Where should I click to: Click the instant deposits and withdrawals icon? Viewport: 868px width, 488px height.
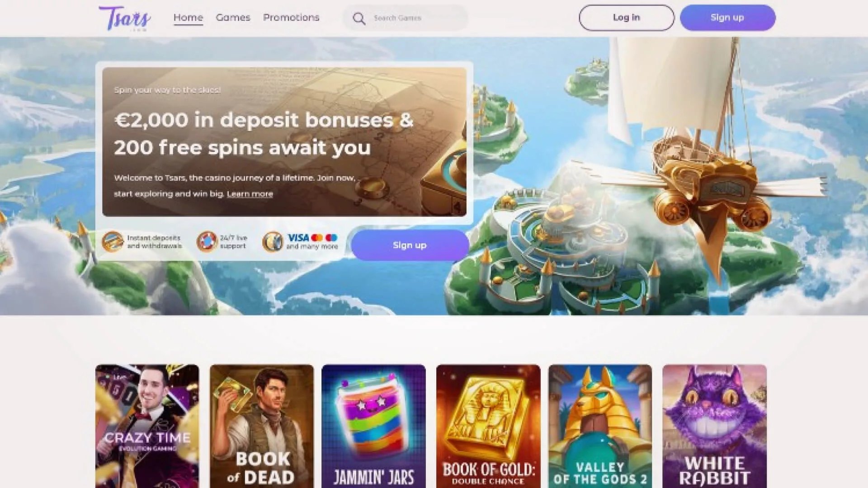[113, 242]
